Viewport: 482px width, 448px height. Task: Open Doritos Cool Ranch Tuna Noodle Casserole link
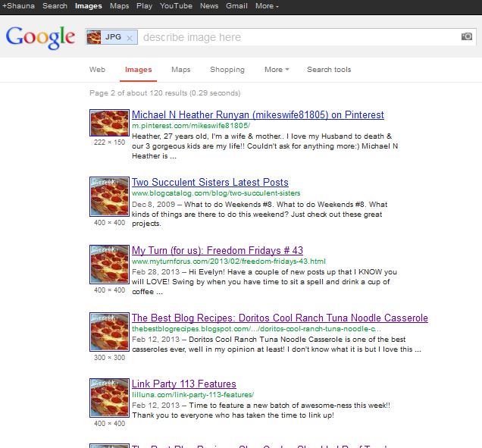click(x=280, y=318)
